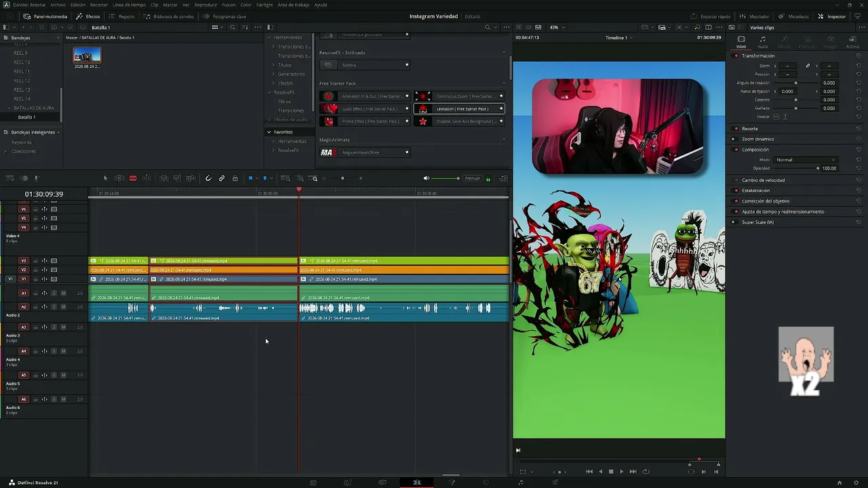
Task: Collapse the Favoritos tree node
Action: pyautogui.click(x=269, y=132)
